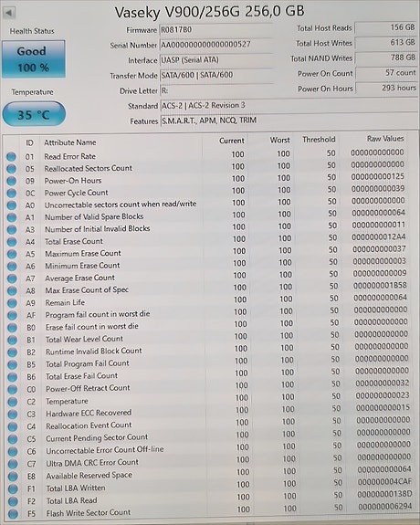This screenshot has width=420, height=525.
Task: Click the status circle for Reallocated Sectors Count
Action: [11, 168]
